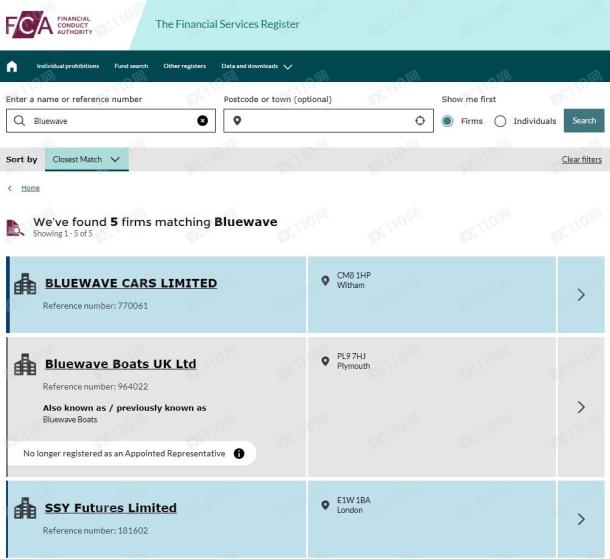Select text Reference number: 964022
The height and width of the screenshot is (559, 610).
[x=95, y=387]
